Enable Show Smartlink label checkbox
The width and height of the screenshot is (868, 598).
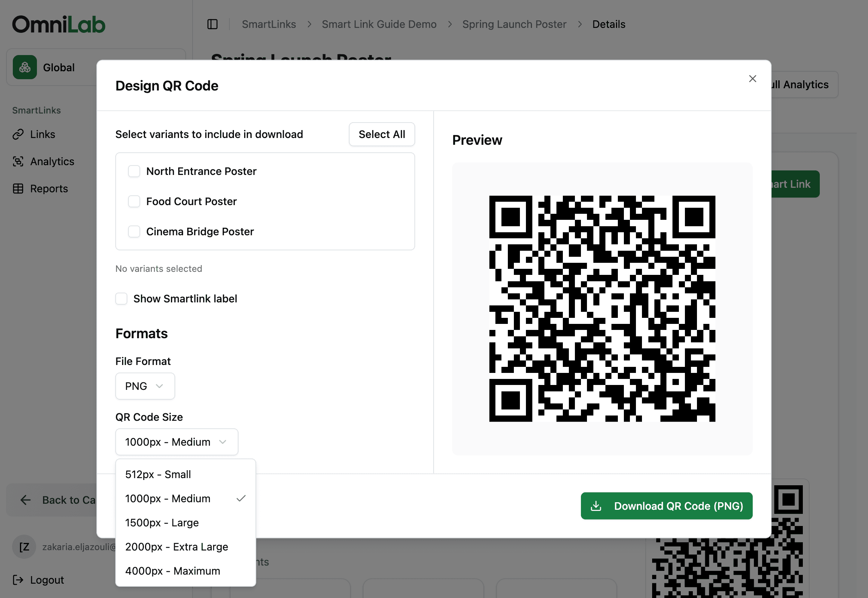click(121, 299)
